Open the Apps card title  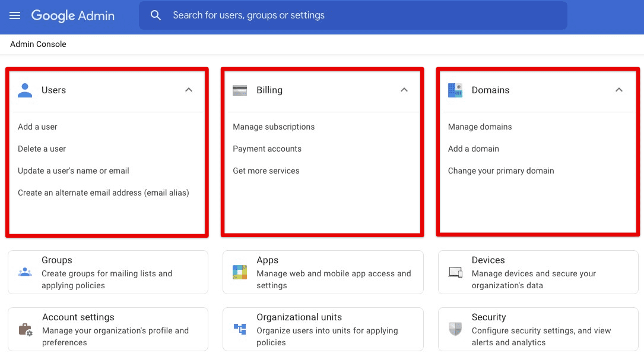[x=267, y=260]
